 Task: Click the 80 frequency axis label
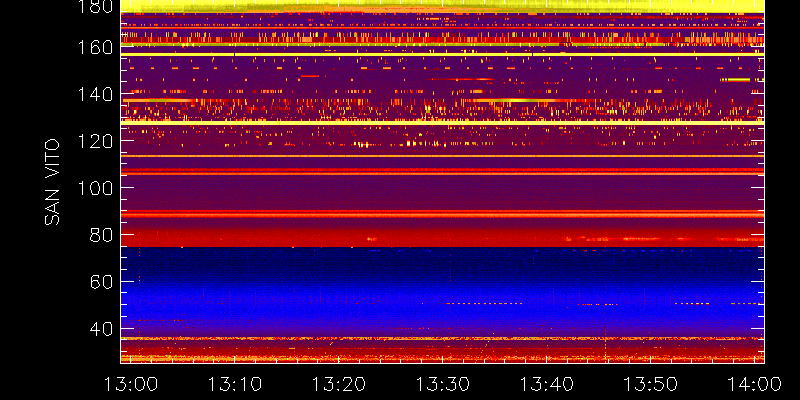coord(101,235)
